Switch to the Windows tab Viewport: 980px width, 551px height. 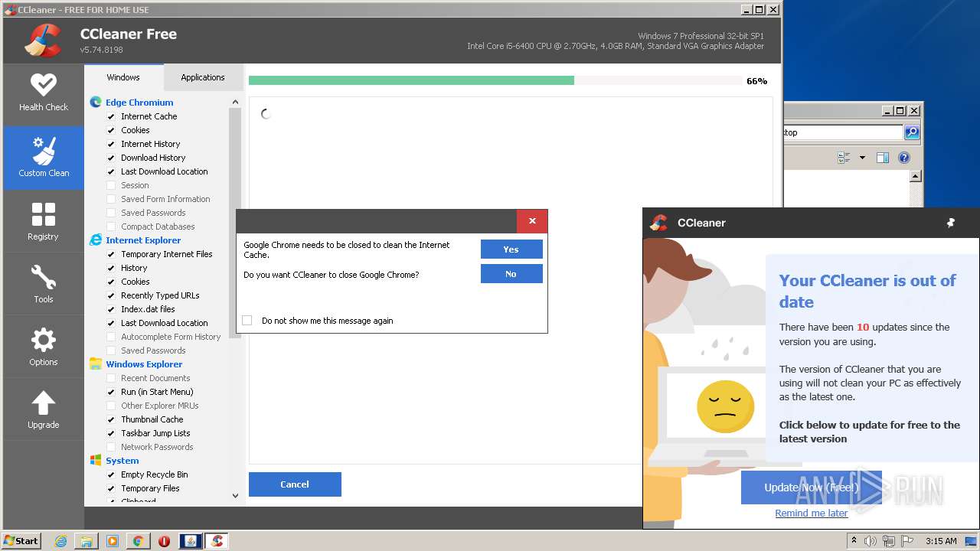point(123,77)
